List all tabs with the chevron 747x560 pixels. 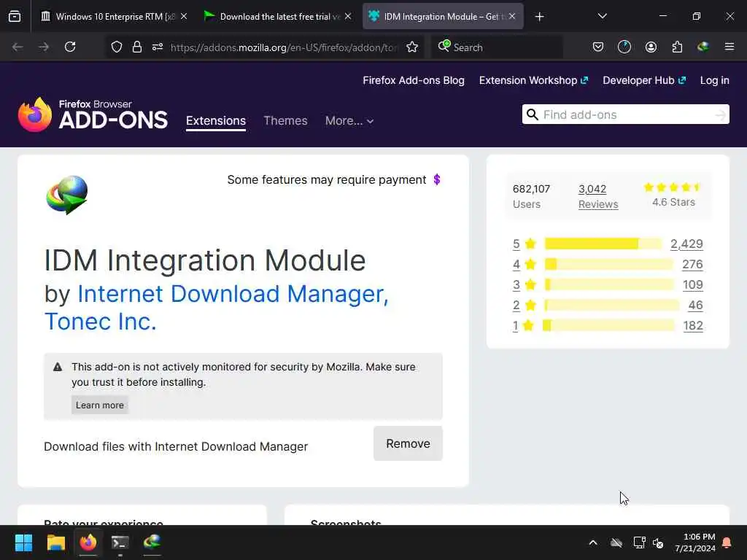point(602,16)
